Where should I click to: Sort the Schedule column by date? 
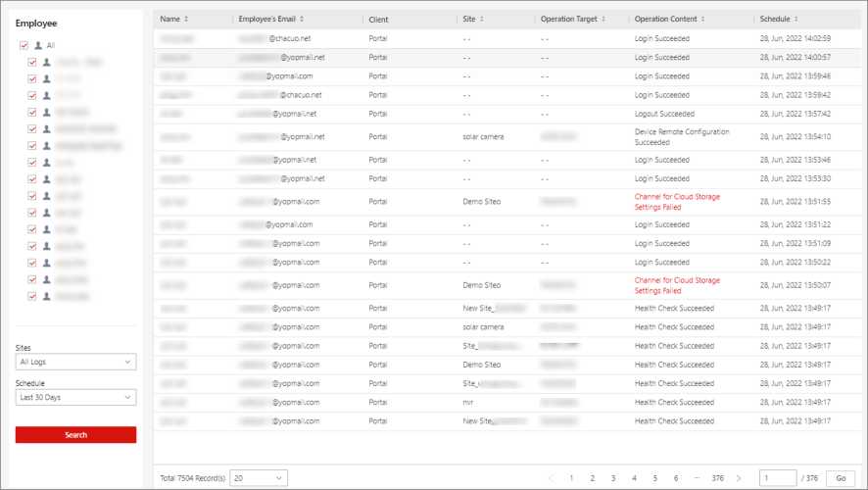796,20
